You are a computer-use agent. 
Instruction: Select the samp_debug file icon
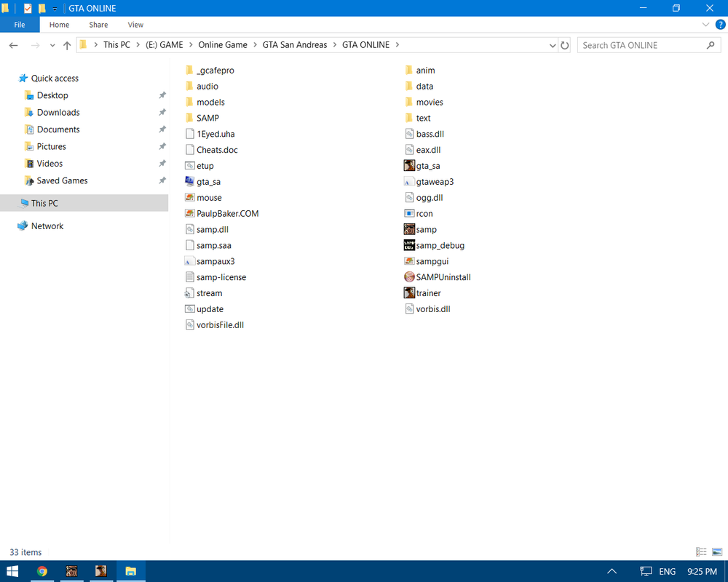(x=409, y=245)
